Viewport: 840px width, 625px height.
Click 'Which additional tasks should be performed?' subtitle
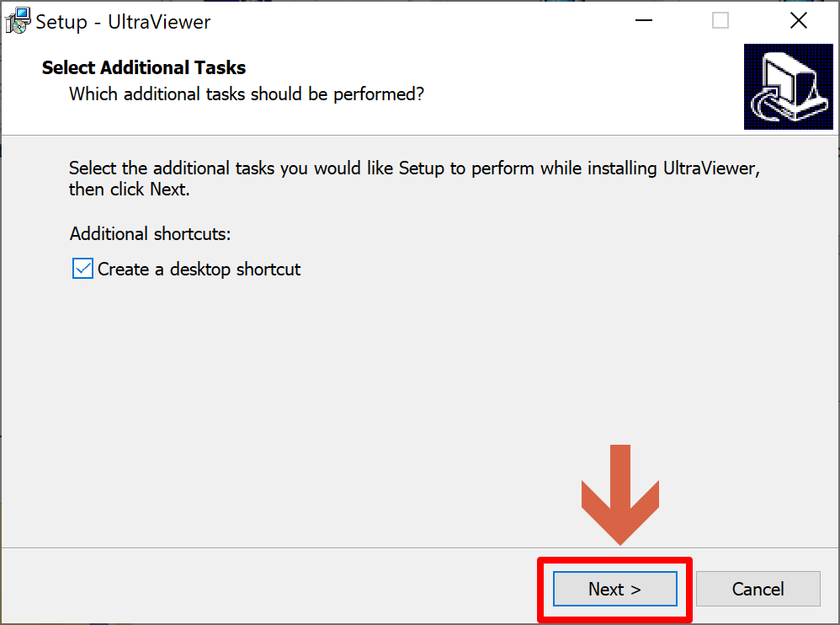tap(247, 94)
